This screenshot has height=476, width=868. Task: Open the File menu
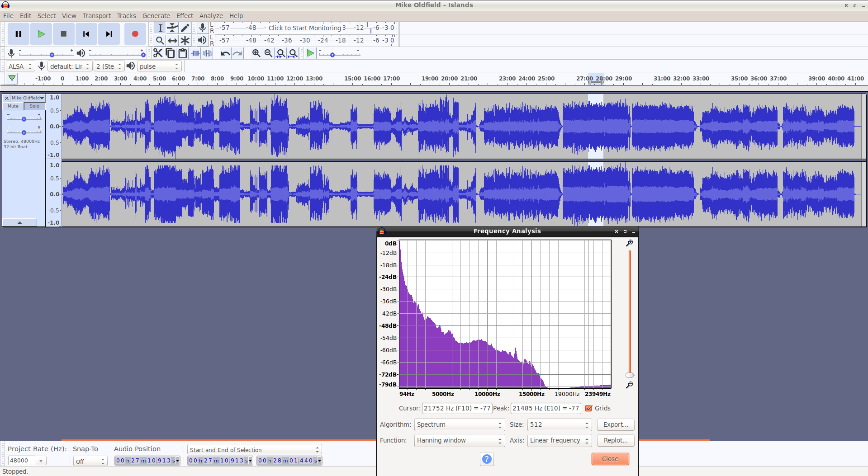click(x=8, y=16)
